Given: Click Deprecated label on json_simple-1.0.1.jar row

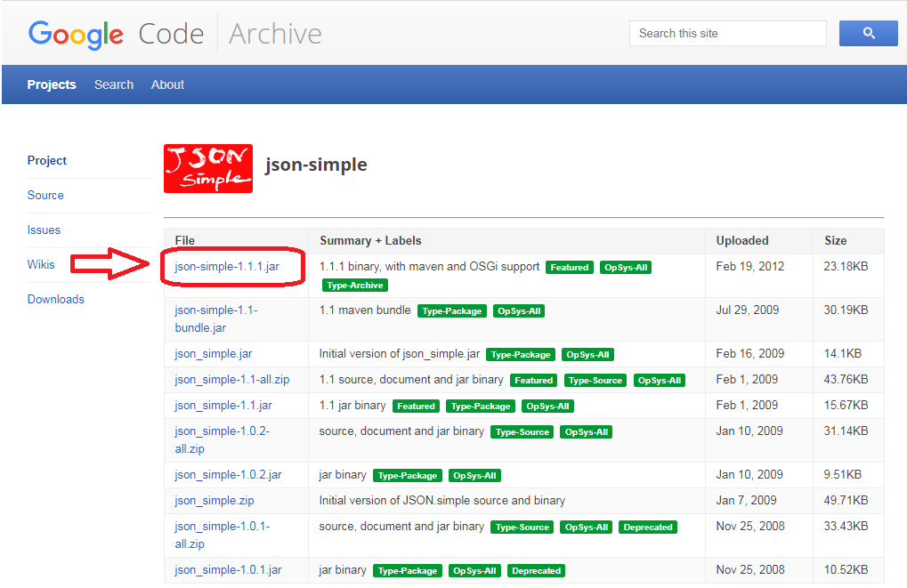Looking at the screenshot, I should pos(536,571).
